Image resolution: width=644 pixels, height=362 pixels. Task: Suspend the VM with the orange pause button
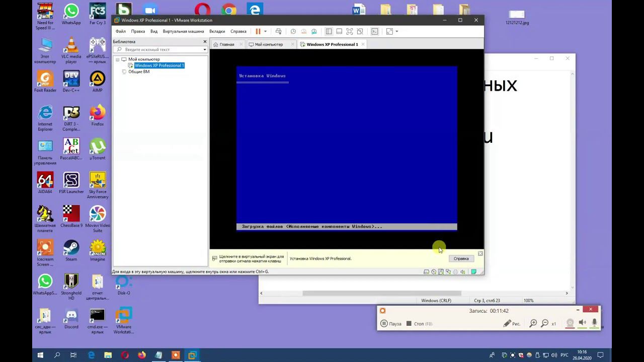pyautogui.click(x=258, y=31)
